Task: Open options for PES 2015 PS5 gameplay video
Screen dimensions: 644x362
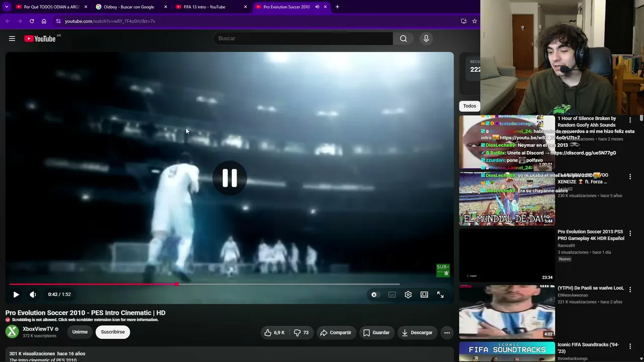Action: pyautogui.click(x=630, y=233)
